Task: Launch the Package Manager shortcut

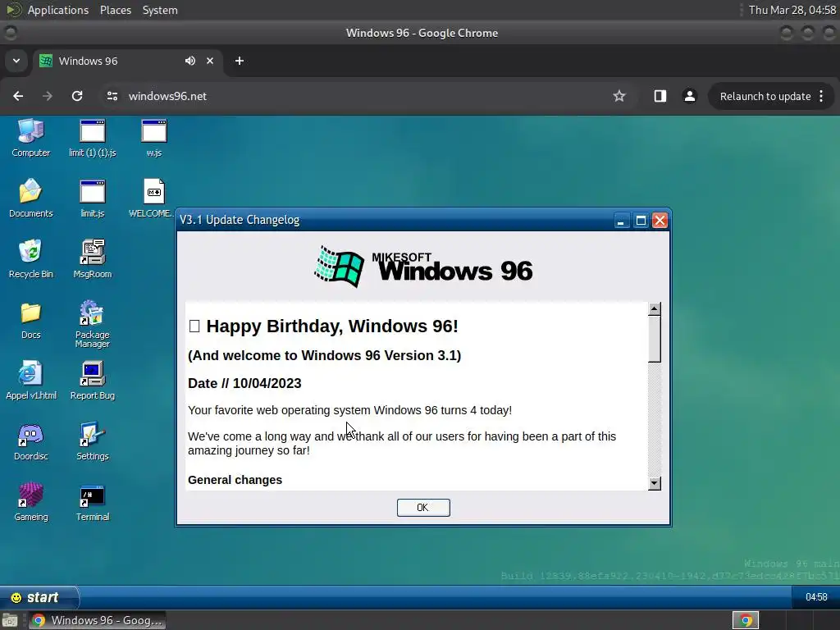Action: tap(92, 324)
